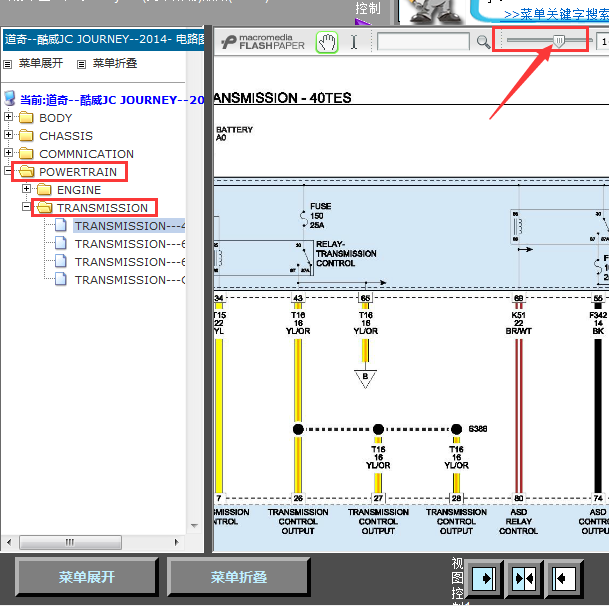Click the open POWERTRAIN folder icon

point(26,171)
